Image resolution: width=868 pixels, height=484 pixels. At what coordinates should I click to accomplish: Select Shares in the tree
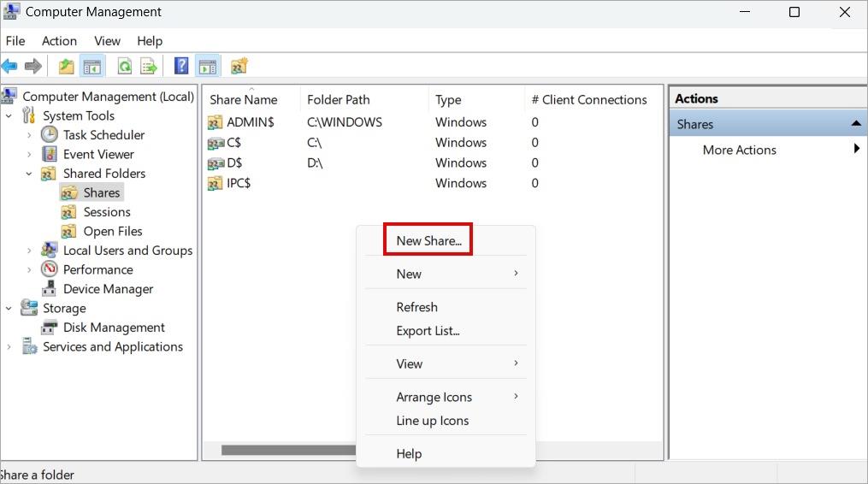pos(102,192)
